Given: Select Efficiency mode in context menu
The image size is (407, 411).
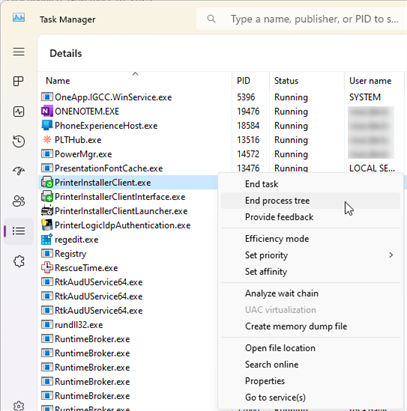Looking at the screenshot, I should (x=277, y=239).
